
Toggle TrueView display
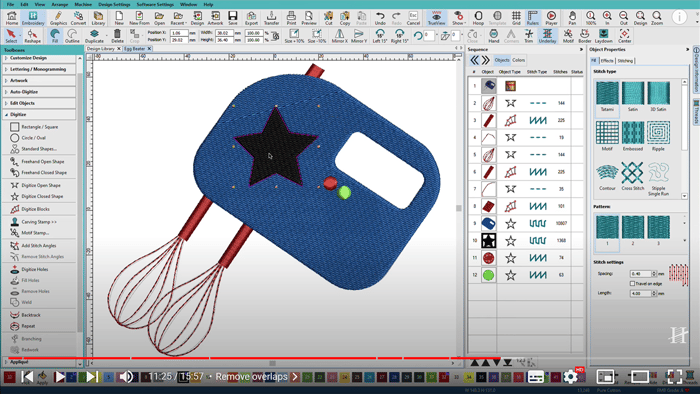click(436, 18)
